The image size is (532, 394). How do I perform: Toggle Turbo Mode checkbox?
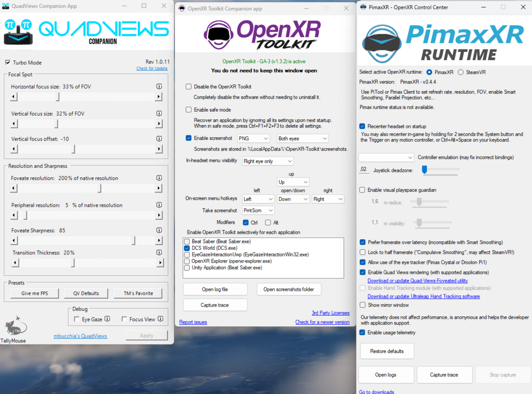(8, 62)
